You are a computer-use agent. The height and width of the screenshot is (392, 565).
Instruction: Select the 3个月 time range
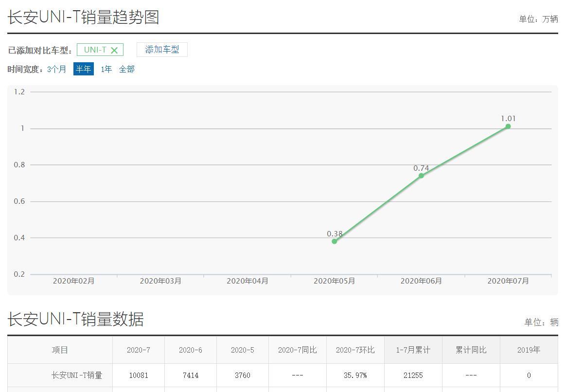(56, 69)
